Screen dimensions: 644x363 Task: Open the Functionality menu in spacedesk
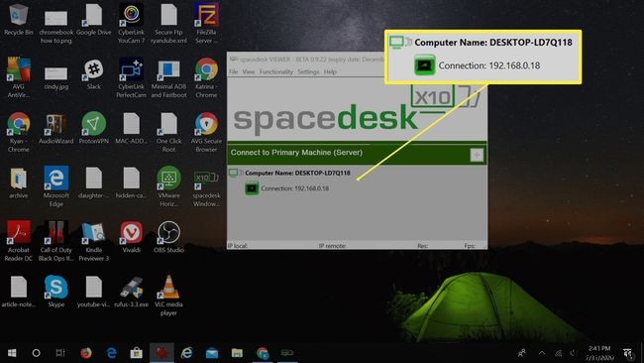pos(276,71)
